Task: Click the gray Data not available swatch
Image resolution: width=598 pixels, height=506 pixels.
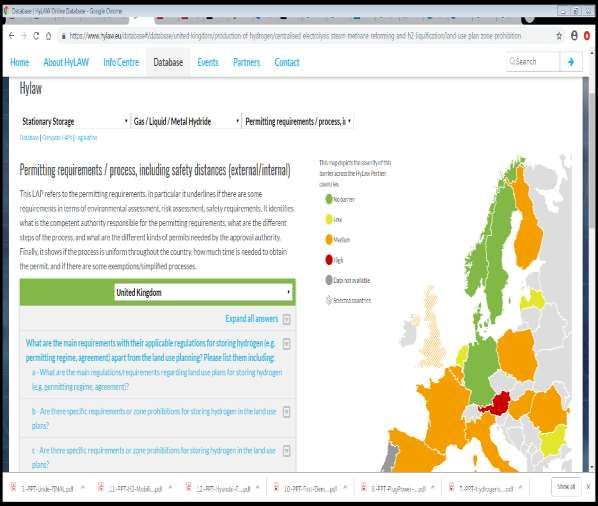Action: coord(329,280)
